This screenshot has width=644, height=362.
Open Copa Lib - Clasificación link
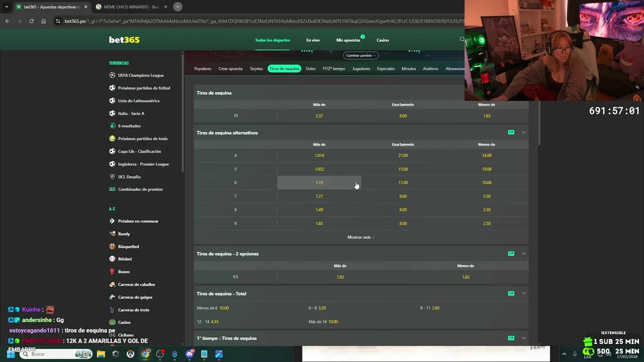coord(139,151)
